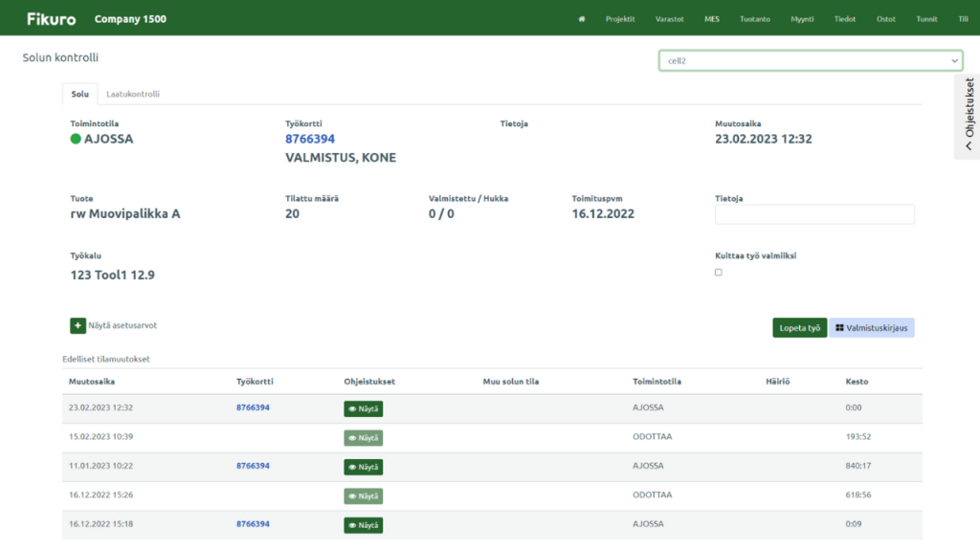Click the rw Muovipalikka A product name
This screenshot has width=980, height=551.
click(x=125, y=213)
